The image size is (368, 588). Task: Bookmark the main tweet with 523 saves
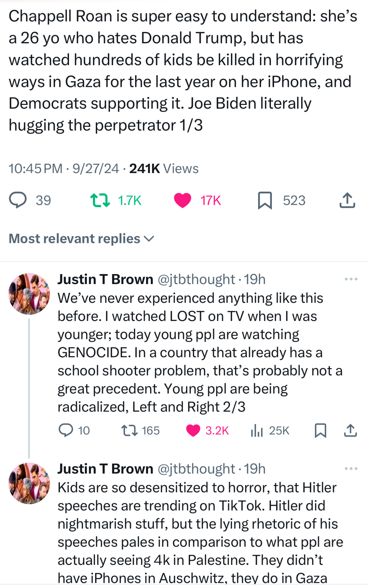265,200
